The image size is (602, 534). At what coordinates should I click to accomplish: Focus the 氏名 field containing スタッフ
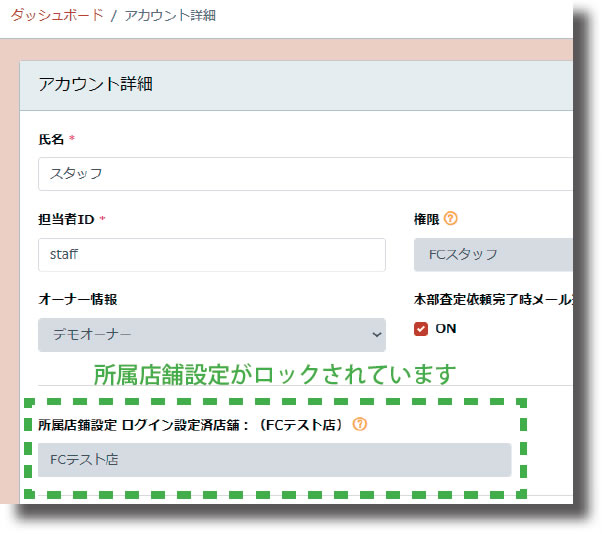(305, 173)
